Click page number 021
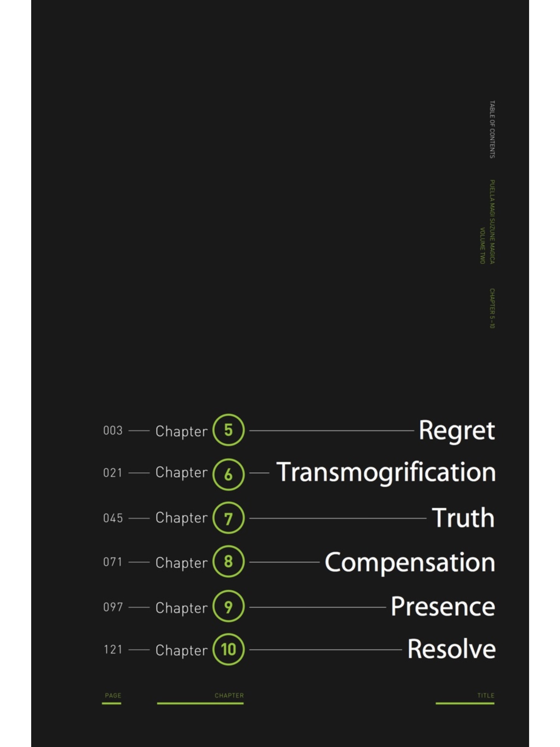560x747 pixels. (112, 473)
